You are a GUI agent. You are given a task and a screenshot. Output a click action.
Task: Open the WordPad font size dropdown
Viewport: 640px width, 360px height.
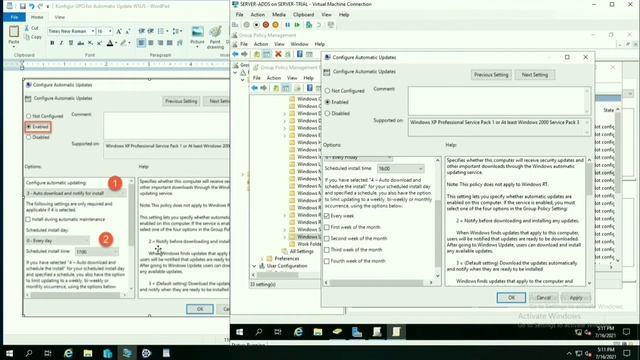[x=110, y=31]
